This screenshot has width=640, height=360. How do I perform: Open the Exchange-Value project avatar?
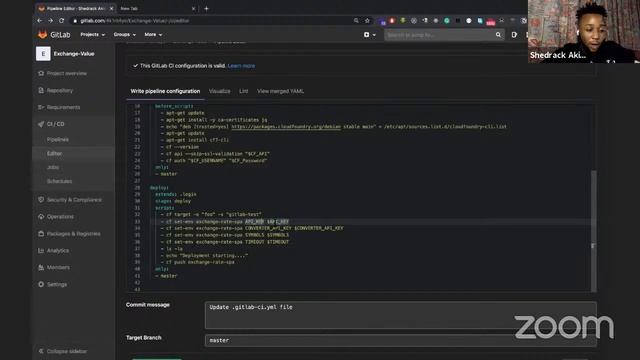[43, 53]
